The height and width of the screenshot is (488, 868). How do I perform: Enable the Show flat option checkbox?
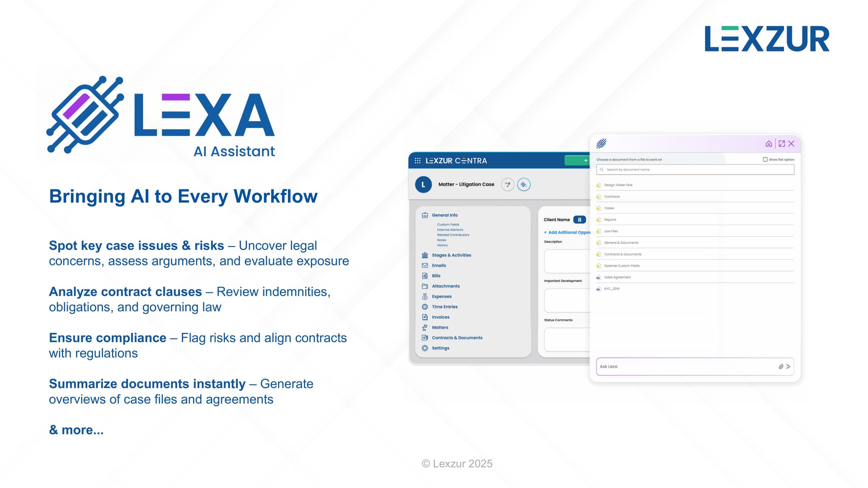[765, 160]
